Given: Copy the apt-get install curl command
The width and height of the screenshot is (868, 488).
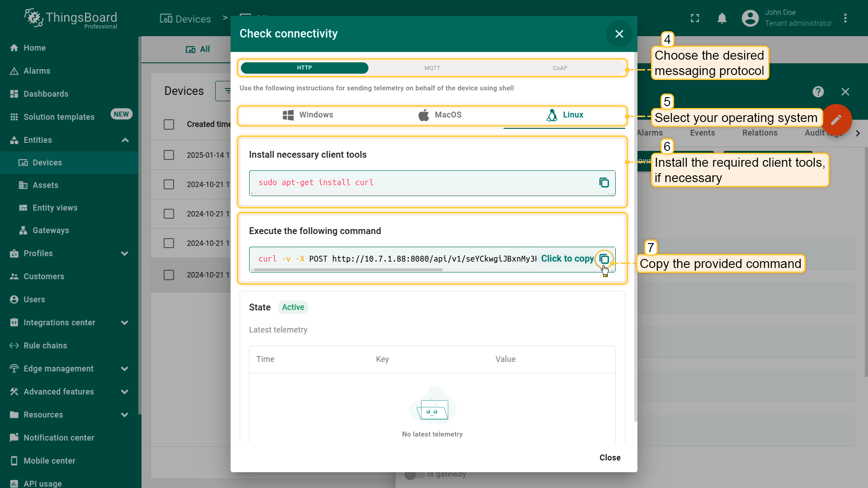Looking at the screenshot, I should [604, 183].
